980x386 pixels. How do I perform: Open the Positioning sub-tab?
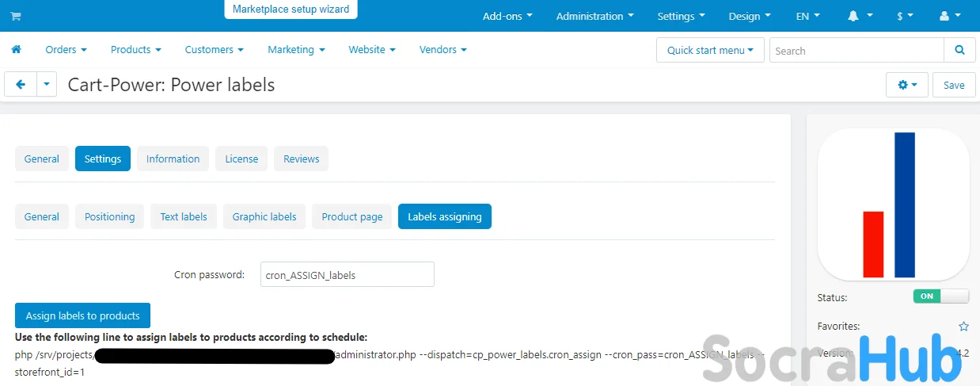tap(109, 216)
